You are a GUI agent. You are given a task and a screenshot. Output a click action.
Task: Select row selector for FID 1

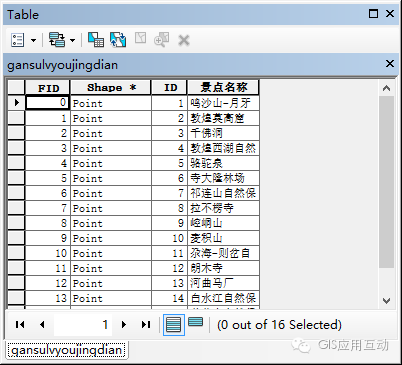click(16, 118)
